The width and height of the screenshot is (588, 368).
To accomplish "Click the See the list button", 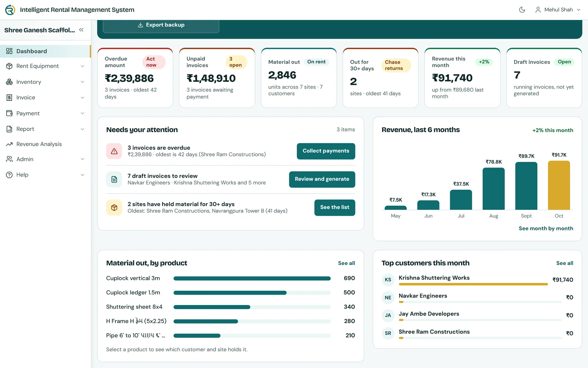I will click(335, 208).
